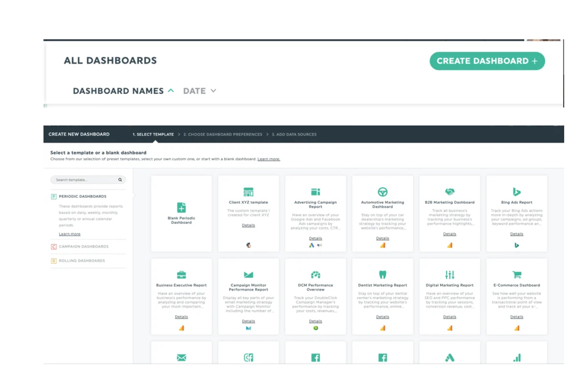The image size is (588, 392).
Task: Select the B2B Marketing Dashboard title
Action: [x=450, y=203]
